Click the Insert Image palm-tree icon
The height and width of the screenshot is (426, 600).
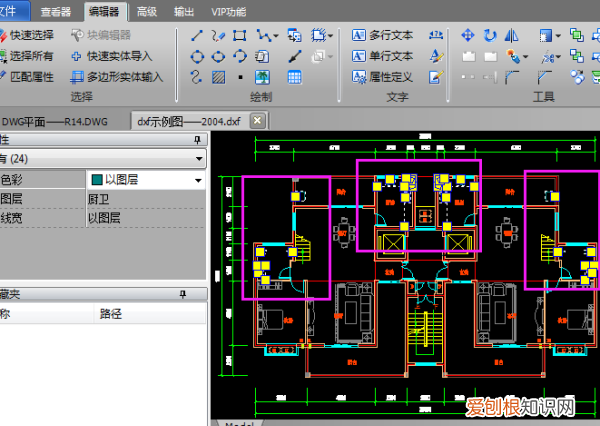(262, 77)
